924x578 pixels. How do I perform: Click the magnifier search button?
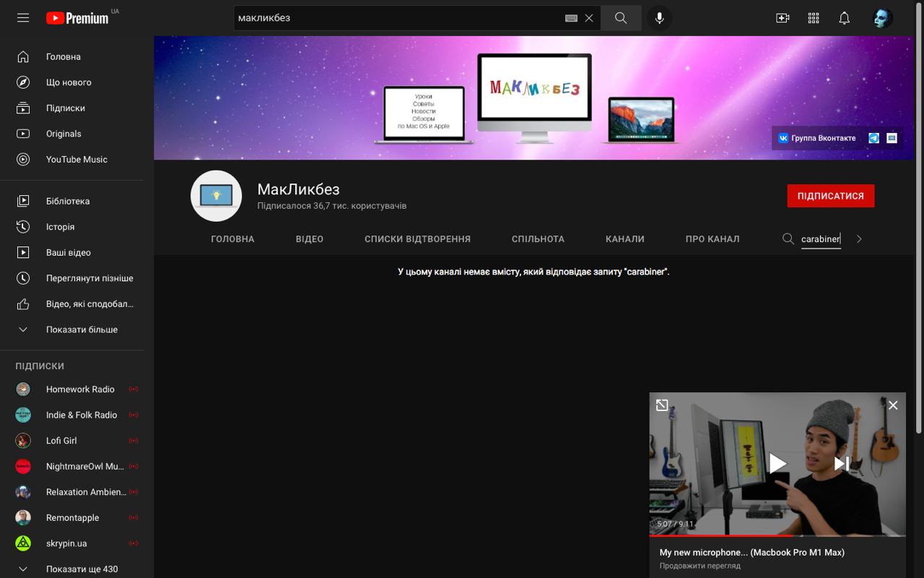(621, 18)
